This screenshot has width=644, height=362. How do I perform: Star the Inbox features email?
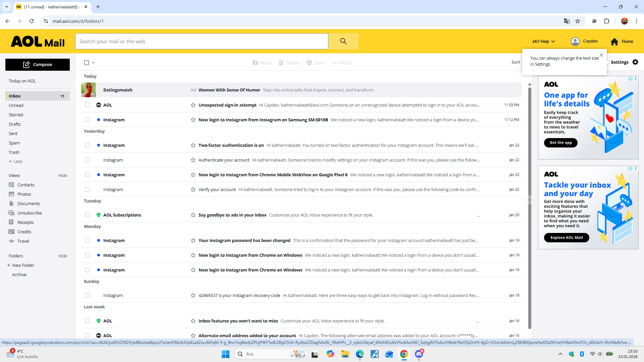tap(193, 321)
